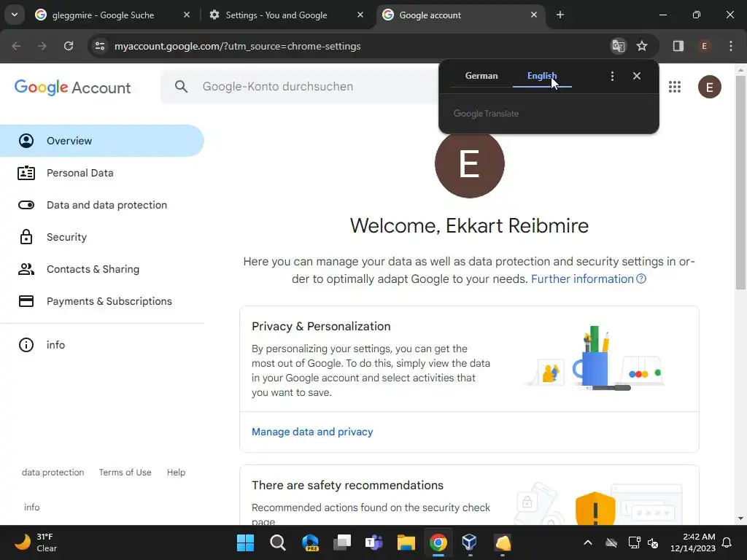Open the Google Translate icon in address bar

[619, 46]
